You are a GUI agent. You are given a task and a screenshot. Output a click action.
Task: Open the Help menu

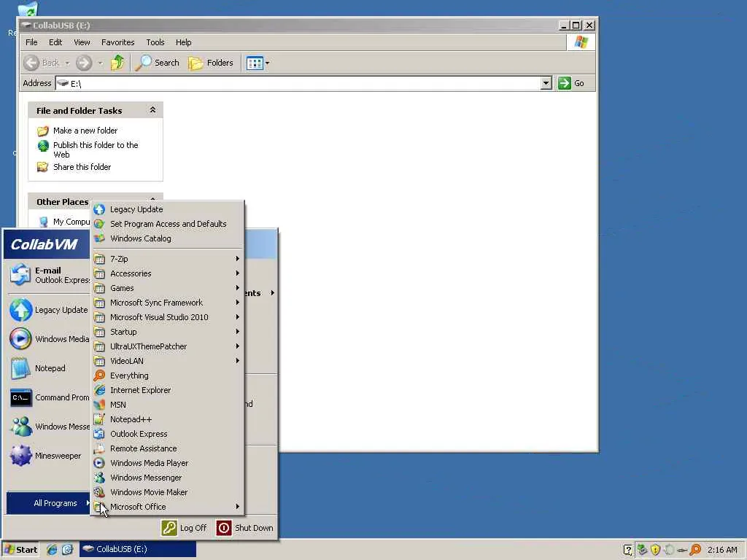[183, 42]
